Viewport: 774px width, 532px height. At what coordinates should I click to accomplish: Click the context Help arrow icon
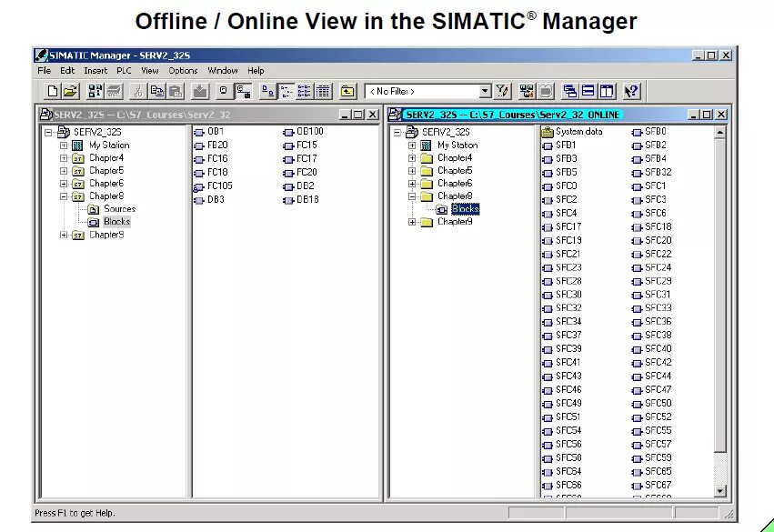(x=631, y=91)
